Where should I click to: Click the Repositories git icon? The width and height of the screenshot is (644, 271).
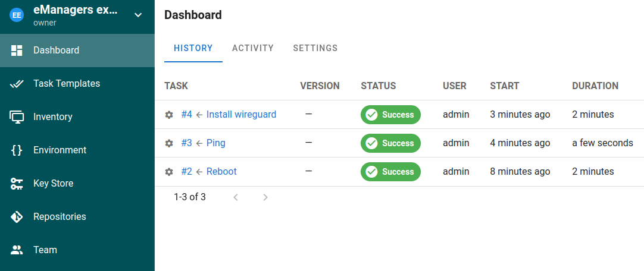[x=17, y=217]
